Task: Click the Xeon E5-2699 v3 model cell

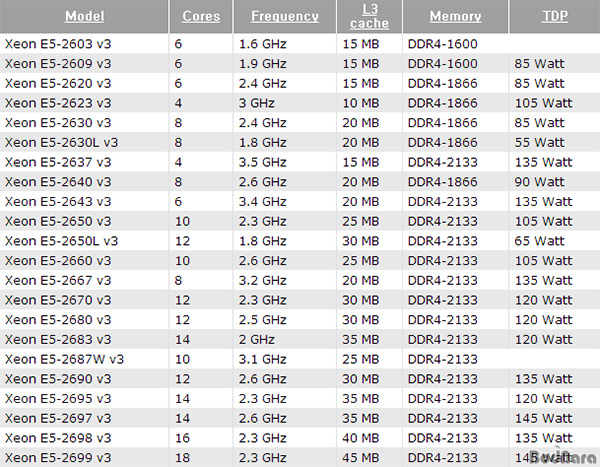Action: click(58, 457)
